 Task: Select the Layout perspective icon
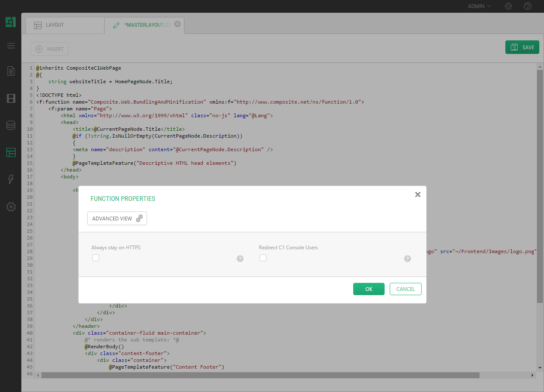tap(11, 152)
